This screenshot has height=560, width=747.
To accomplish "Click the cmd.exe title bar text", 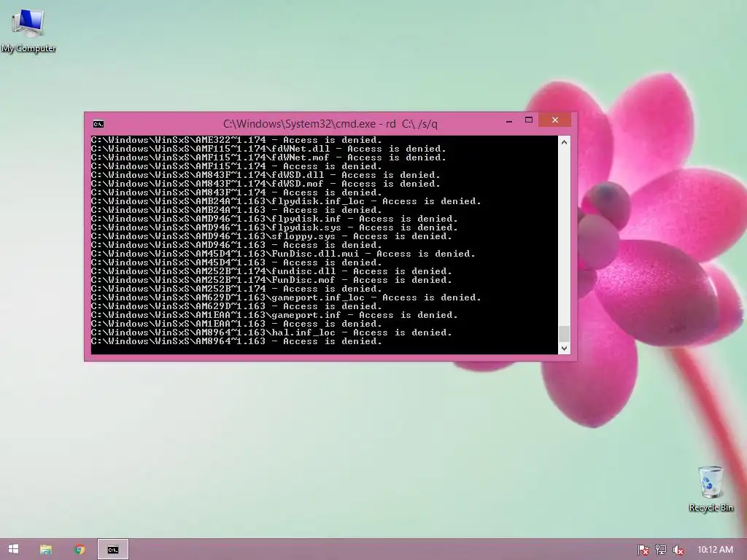I will point(330,124).
